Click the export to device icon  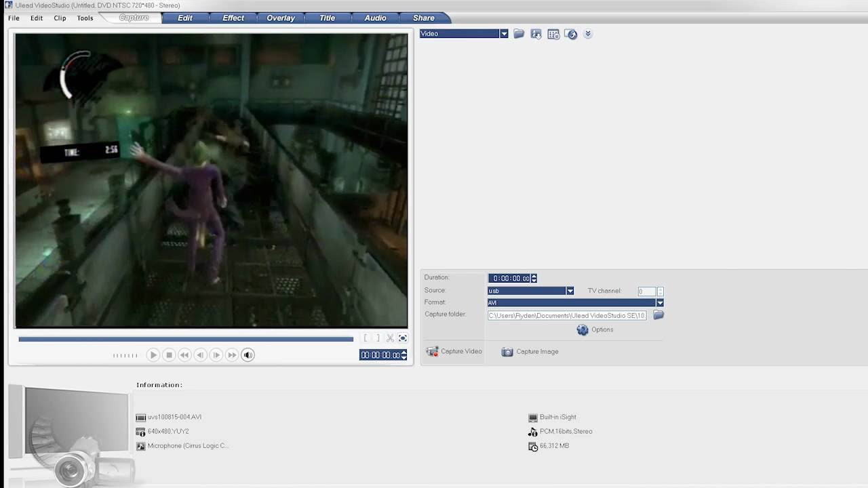[571, 34]
